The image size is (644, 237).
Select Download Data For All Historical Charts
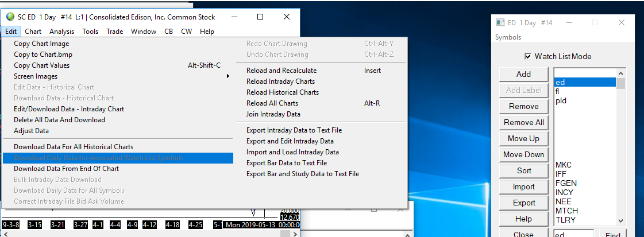(x=118, y=147)
